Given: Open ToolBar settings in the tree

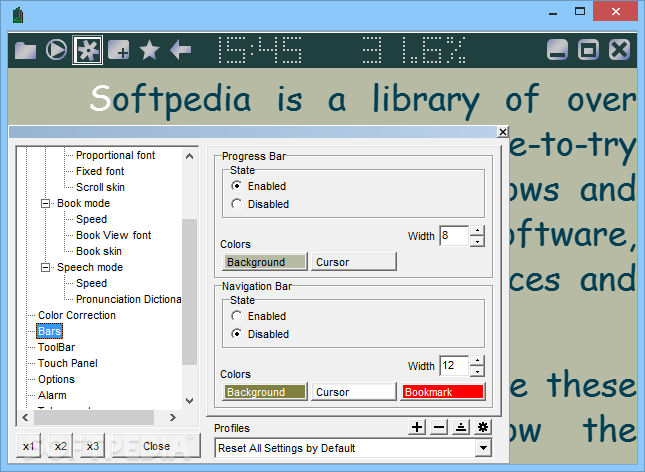Looking at the screenshot, I should pyautogui.click(x=56, y=347).
